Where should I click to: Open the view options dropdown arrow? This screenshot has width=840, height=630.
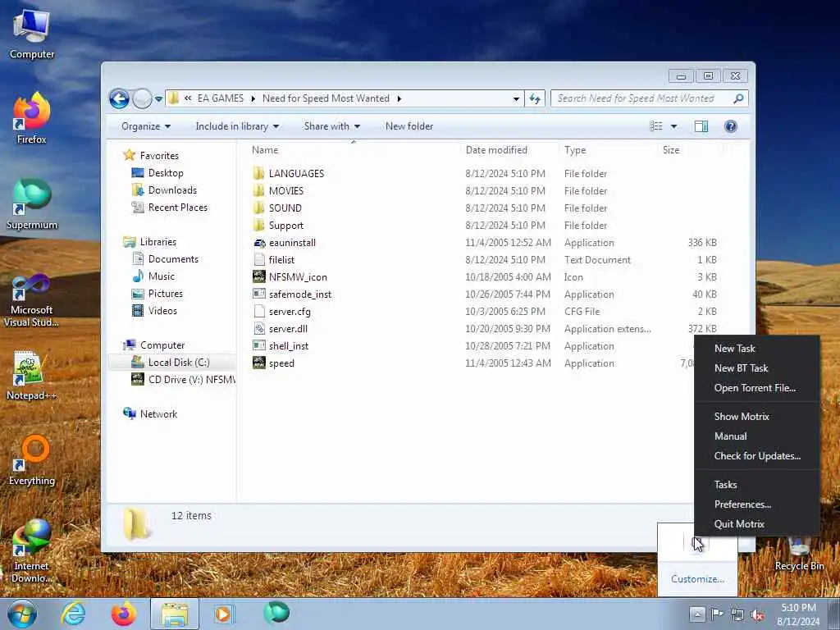pos(674,127)
